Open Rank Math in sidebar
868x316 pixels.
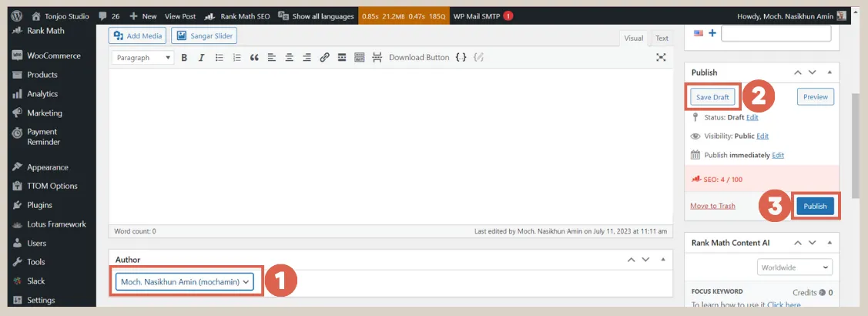coord(45,31)
